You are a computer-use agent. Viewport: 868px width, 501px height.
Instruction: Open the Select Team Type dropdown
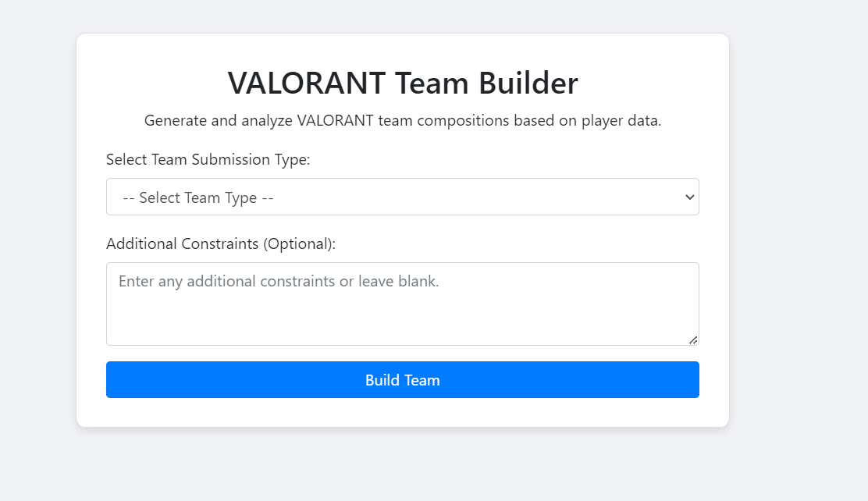tap(402, 197)
